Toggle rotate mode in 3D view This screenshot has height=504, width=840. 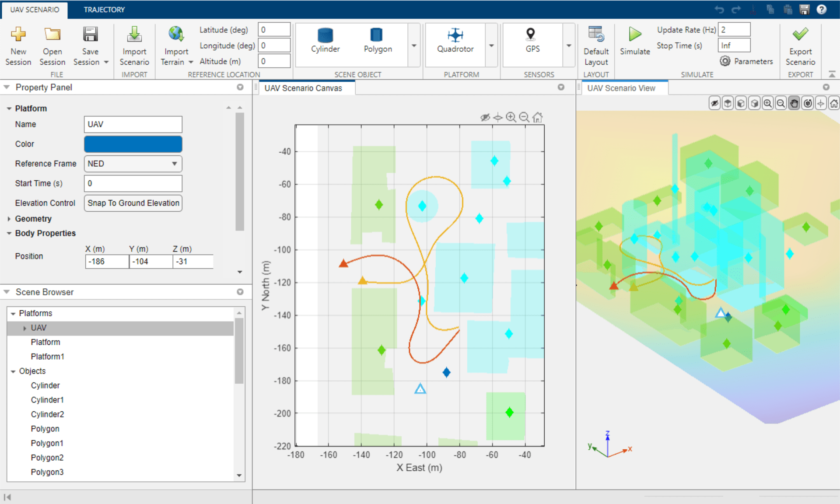pyautogui.click(x=808, y=103)
